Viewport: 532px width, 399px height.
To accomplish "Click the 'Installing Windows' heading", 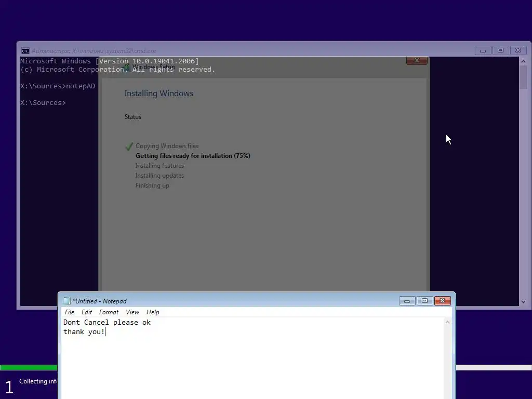I will click(158, 94).
